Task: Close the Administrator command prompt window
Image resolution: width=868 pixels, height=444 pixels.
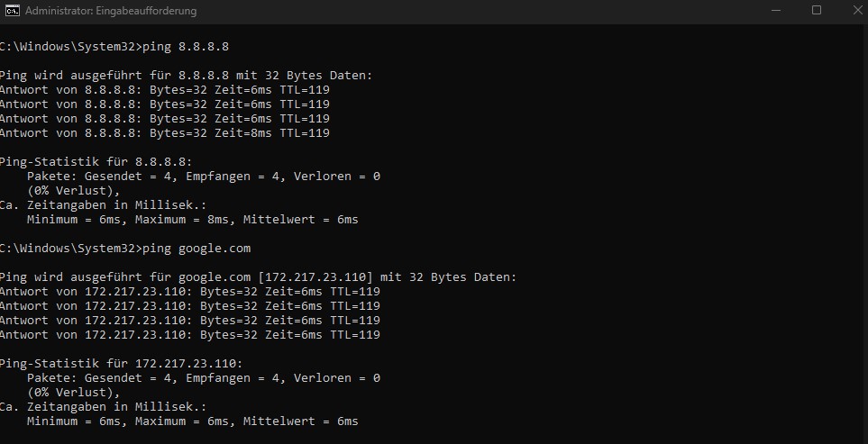Action: [857, 11]
